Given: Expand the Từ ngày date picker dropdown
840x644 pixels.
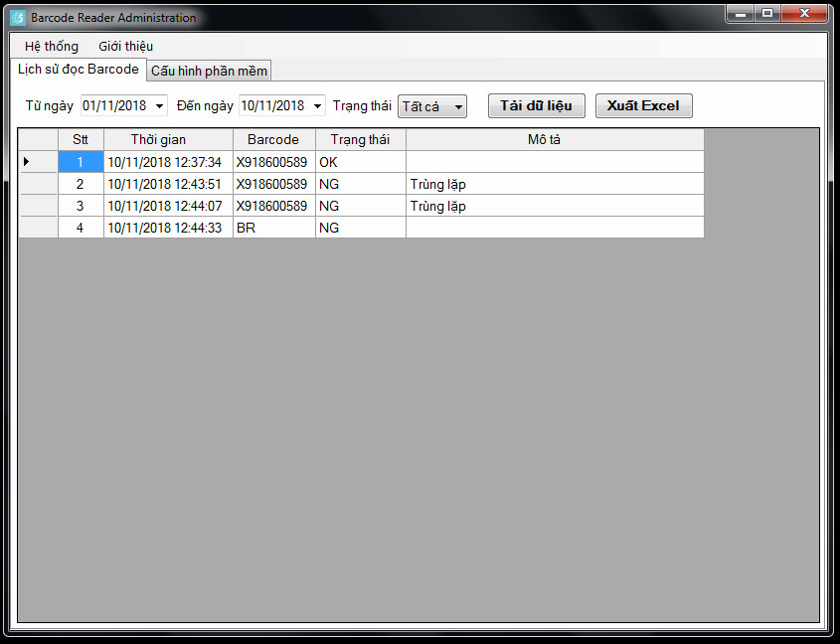Looking at the screenshot, I should pos(159,106).
